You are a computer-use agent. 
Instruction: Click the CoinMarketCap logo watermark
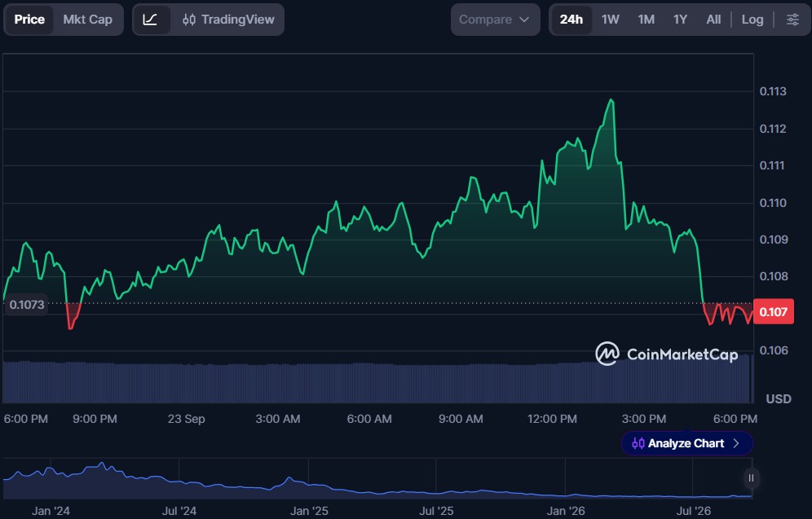point(667,354)
